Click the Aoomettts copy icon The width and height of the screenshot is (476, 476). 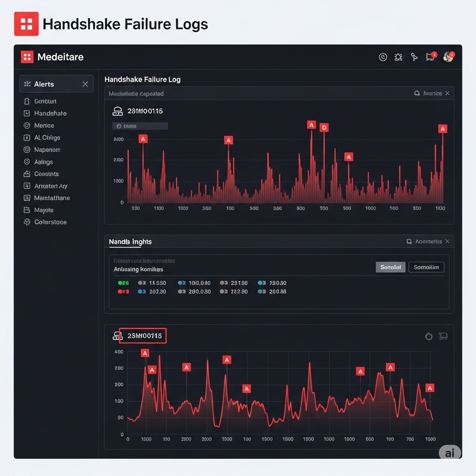[x=409, y=241]
